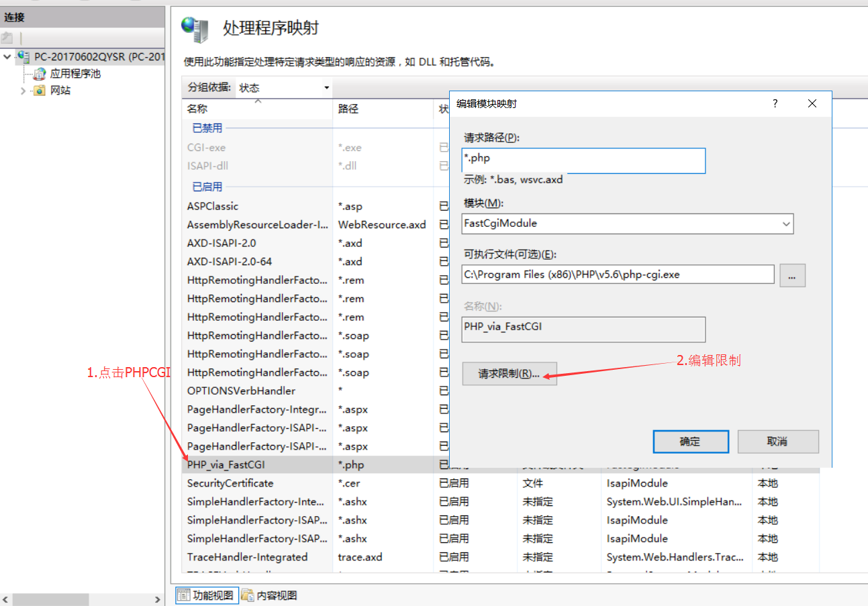
Task: Open the Module (模块) FastCgiModule dropdown
Action: pos(786,223)
